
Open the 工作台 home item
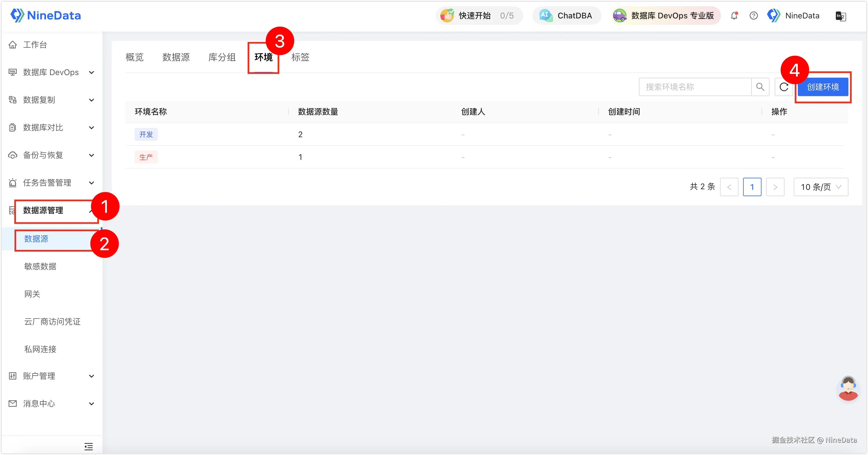35,45
